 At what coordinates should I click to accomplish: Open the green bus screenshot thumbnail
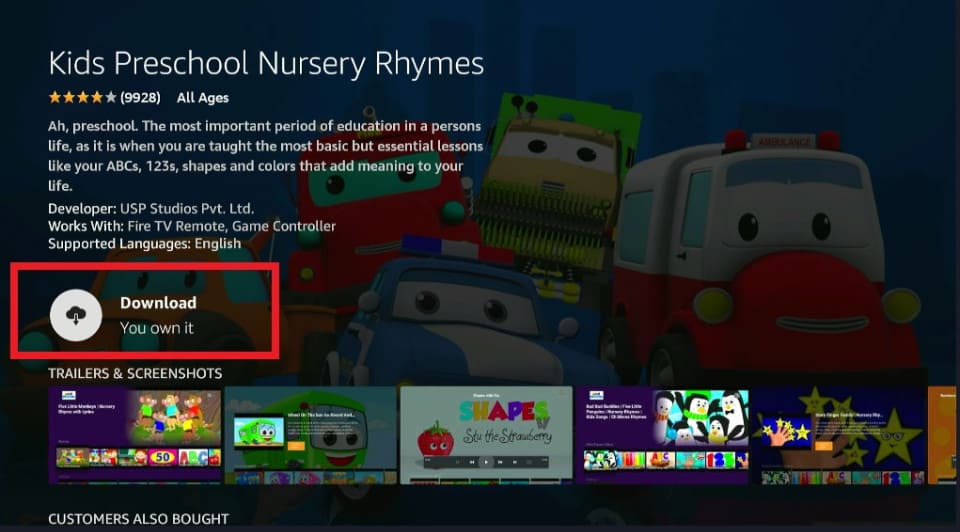point(310,435)
